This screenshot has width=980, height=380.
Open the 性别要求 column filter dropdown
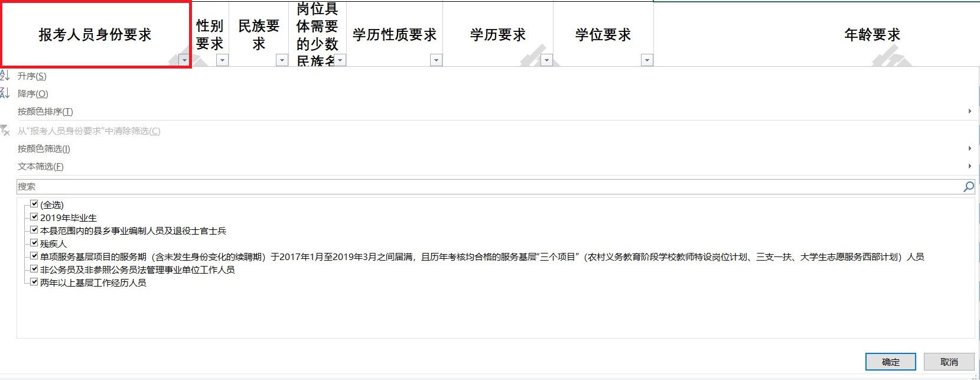click(x=222, y=60)
